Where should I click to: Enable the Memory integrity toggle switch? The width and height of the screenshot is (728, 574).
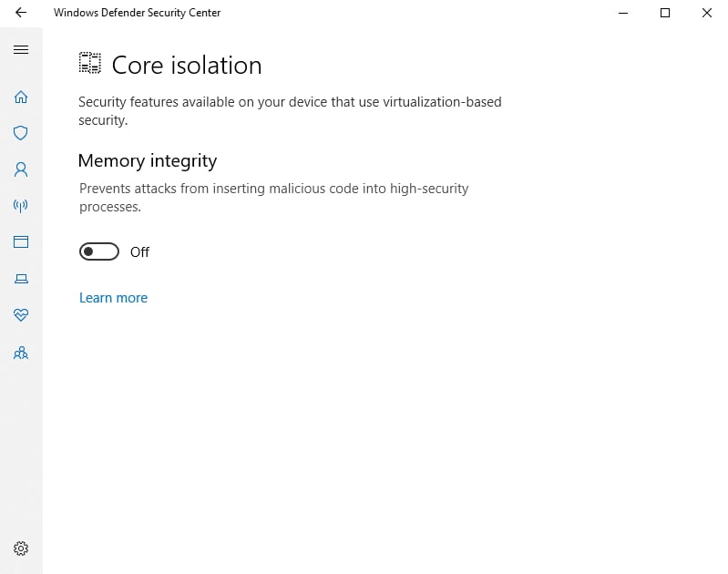pos(99,251)
